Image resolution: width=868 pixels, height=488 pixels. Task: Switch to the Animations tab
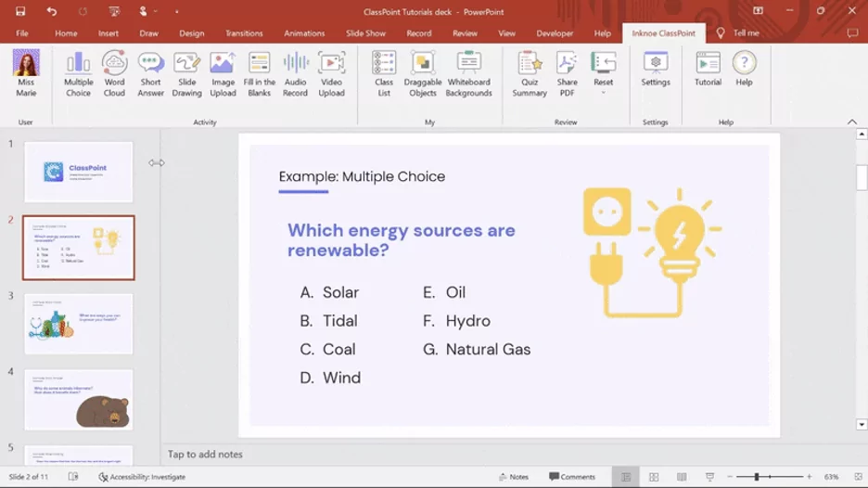[x=304, y=33]
